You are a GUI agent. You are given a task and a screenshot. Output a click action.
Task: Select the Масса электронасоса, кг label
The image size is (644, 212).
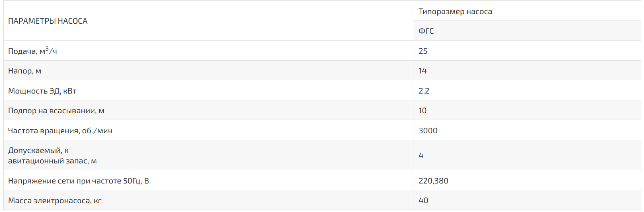[x=55, y=200]
